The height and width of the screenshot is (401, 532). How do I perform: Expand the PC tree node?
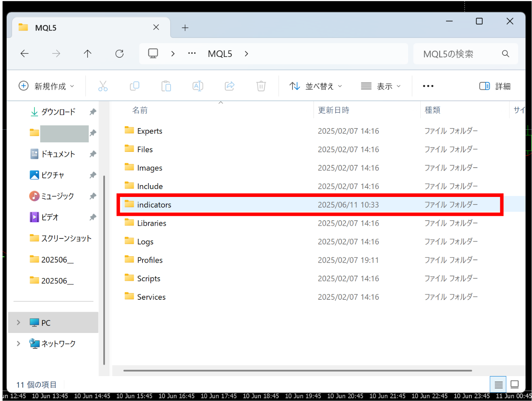pos(19,323)
